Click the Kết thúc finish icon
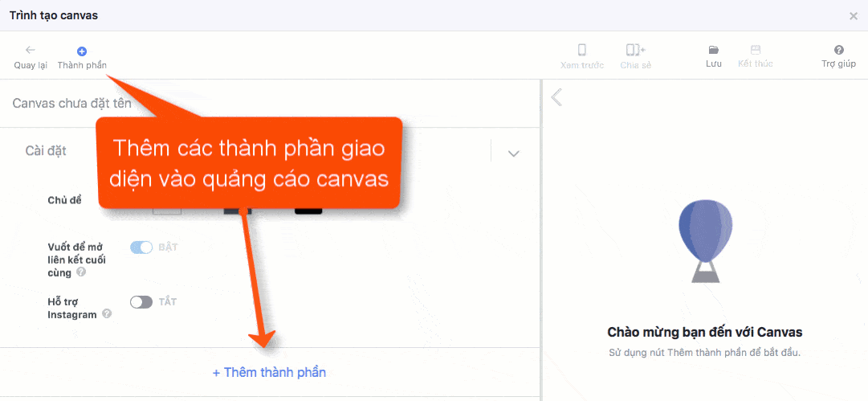 [x=756, y=50]
